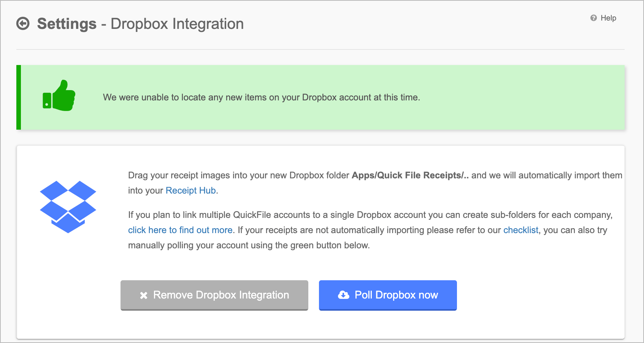Open the checklist link
Image resolution: width=644 pixels, height=343 pixels.
tap(521, 230)
